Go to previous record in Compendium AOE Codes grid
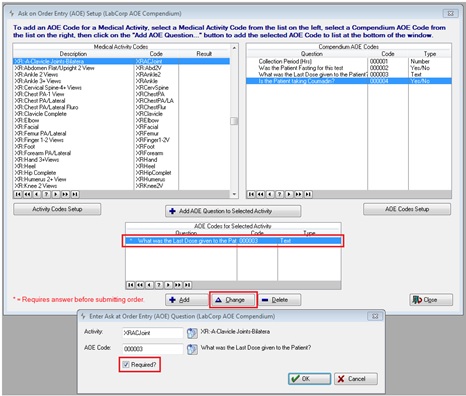 tap(270, 194)
